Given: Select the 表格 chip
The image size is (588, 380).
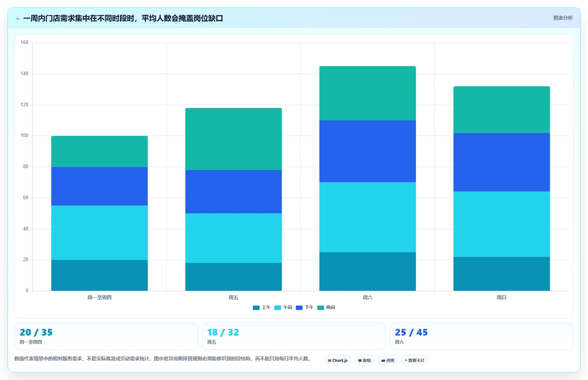Looking at the screenshot, I should (x=364, y=360).
